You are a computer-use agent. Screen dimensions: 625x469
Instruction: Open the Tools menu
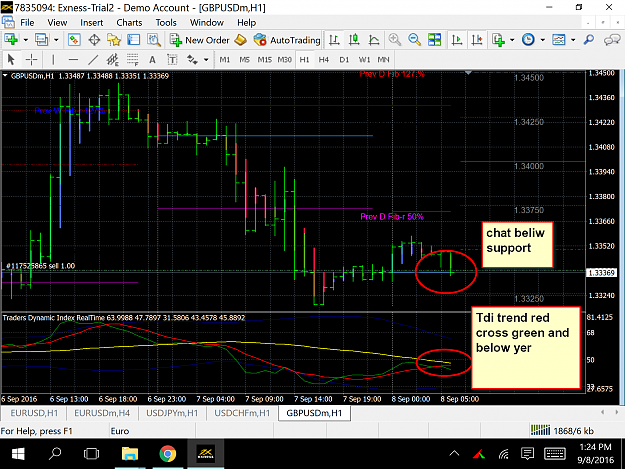(166, 23)
